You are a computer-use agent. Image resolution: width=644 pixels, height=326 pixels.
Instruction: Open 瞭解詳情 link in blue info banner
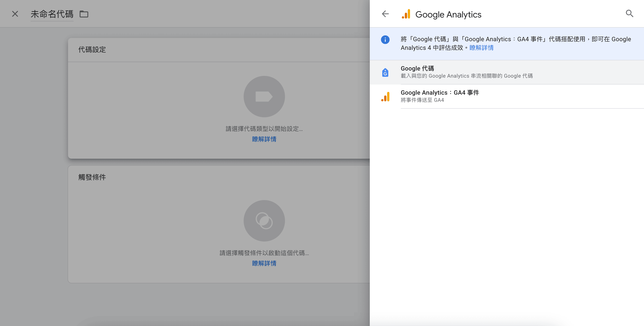(x=481, y=48)
